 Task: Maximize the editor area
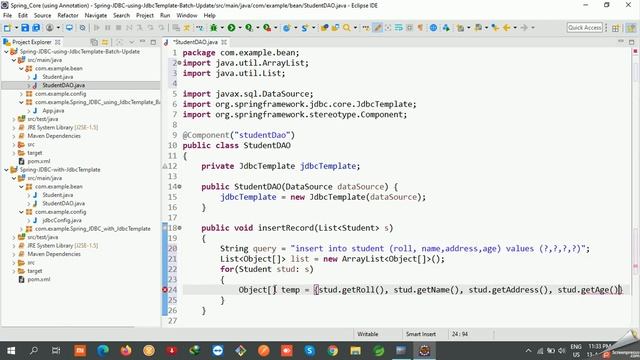click(631, 42)
